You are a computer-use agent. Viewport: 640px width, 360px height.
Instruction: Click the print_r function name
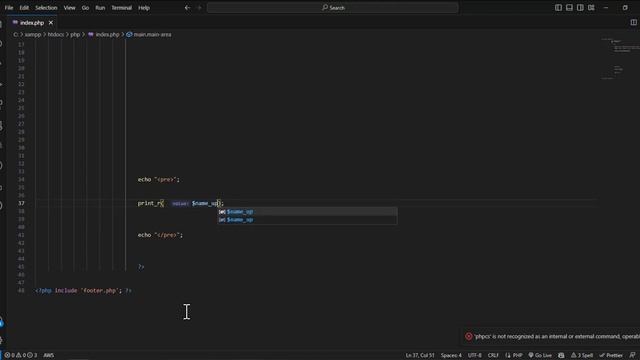point(149,203)
